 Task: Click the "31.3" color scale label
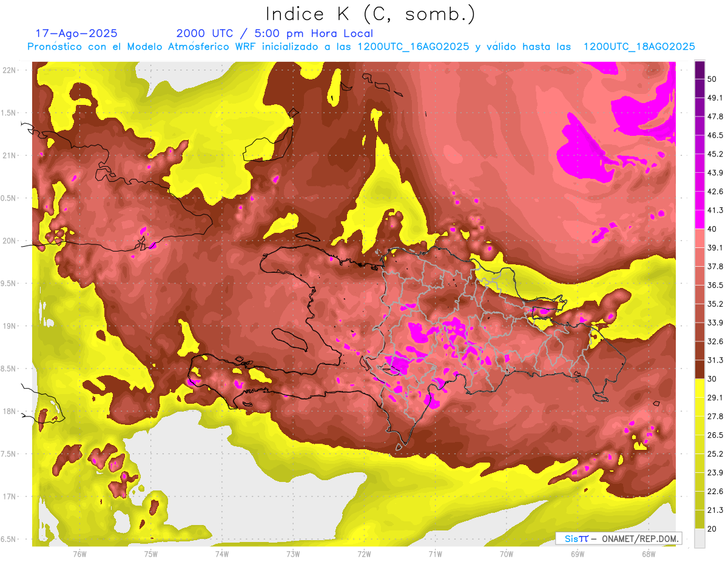coord(715,360)
